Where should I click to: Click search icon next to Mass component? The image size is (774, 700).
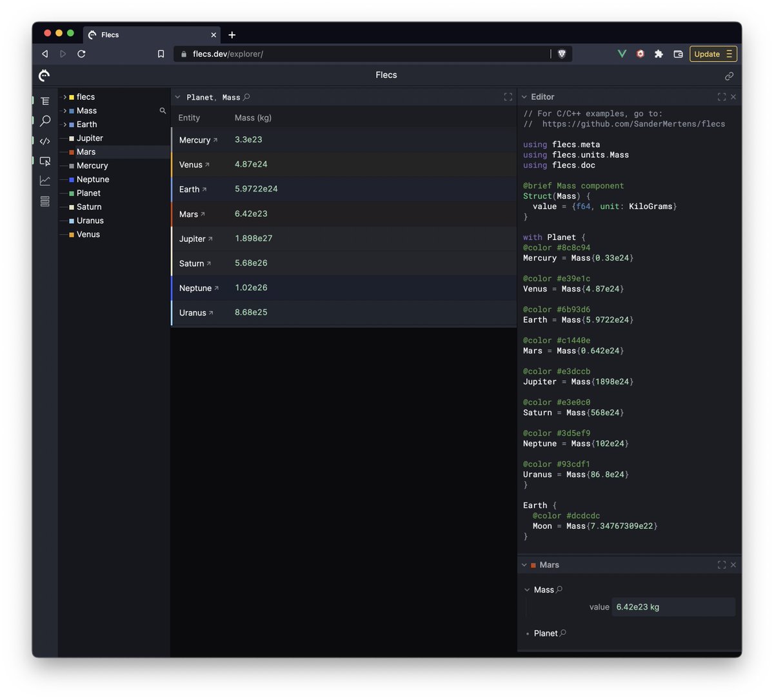[559, 589]
